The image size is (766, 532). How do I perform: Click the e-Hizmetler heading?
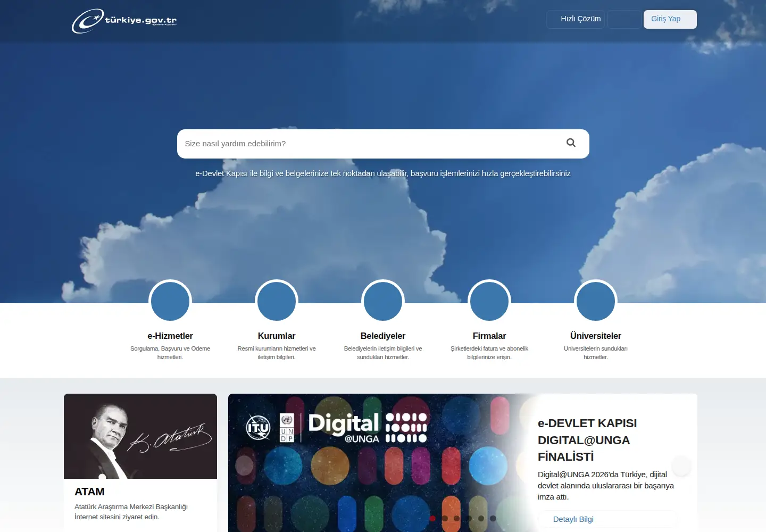pos(170,336)
